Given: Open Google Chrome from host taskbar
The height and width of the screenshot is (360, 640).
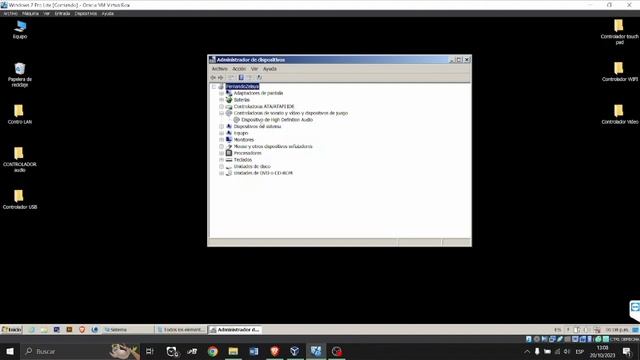Looking at the screenshot, I should (x=213, y=351).
